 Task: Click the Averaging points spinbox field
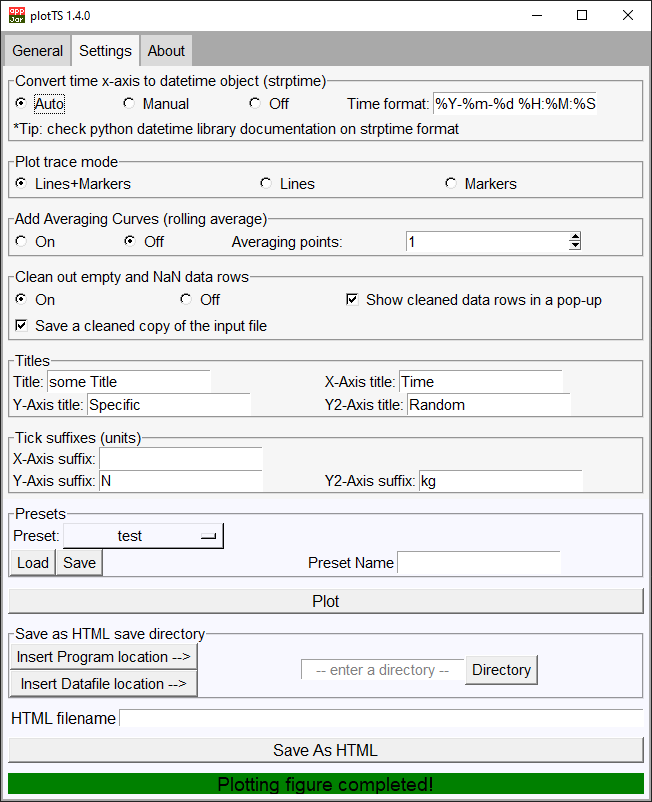click(x=487, y=241)
